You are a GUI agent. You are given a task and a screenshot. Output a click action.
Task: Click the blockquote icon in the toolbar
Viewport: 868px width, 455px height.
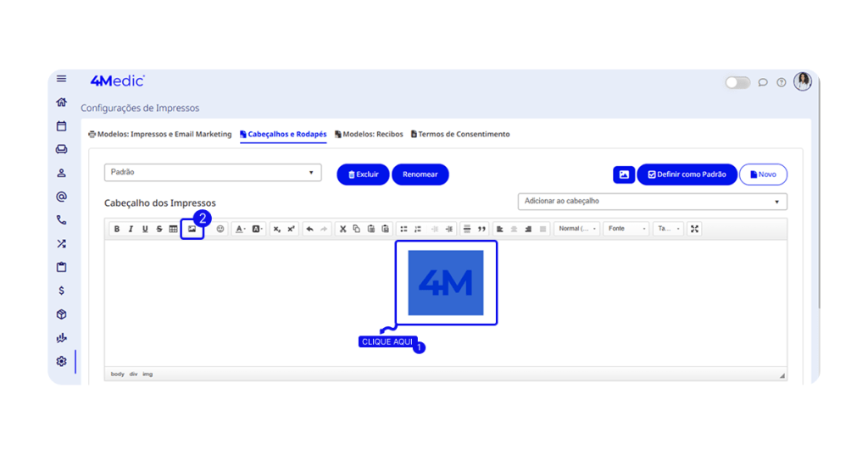point(482,229)
